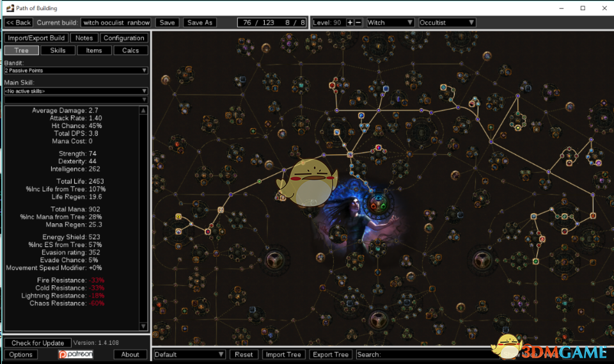Increase level with the plus button
The image size is (614, 364).
click(350, 22)
